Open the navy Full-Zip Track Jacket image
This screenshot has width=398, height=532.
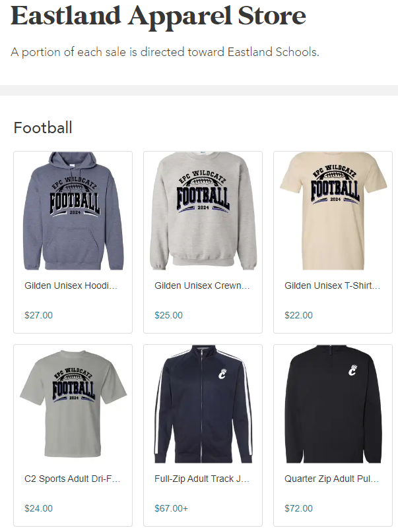[202, 403]
